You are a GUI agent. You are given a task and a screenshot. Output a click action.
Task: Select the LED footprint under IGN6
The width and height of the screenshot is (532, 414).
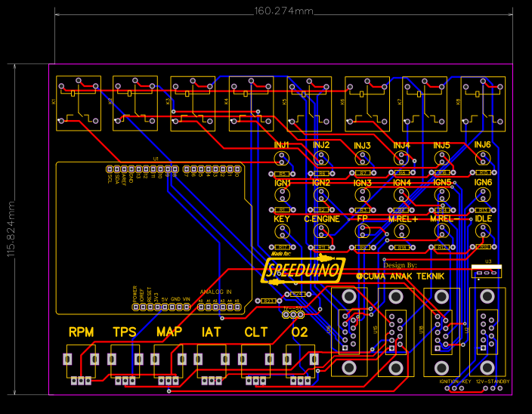point(483,195)
